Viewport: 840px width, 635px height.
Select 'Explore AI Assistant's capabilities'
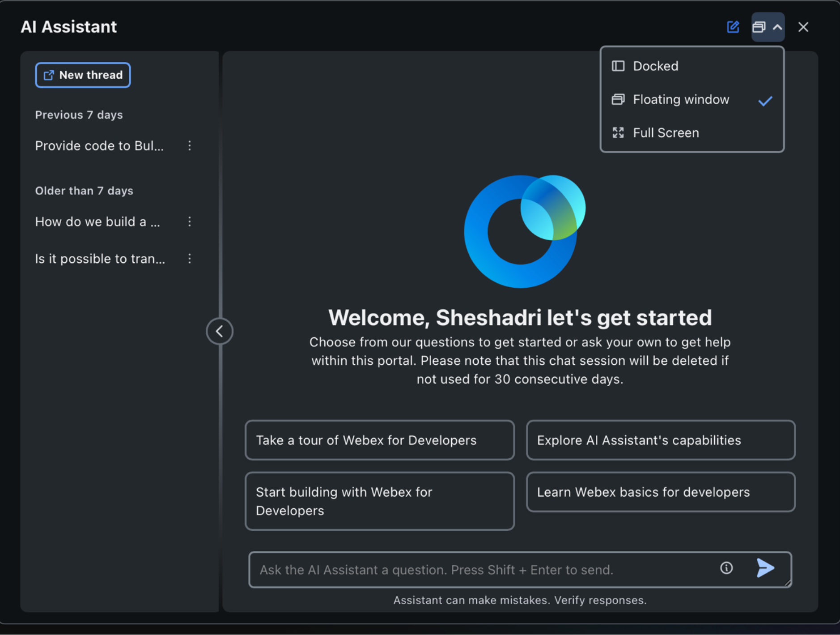[x=661, y=440]
